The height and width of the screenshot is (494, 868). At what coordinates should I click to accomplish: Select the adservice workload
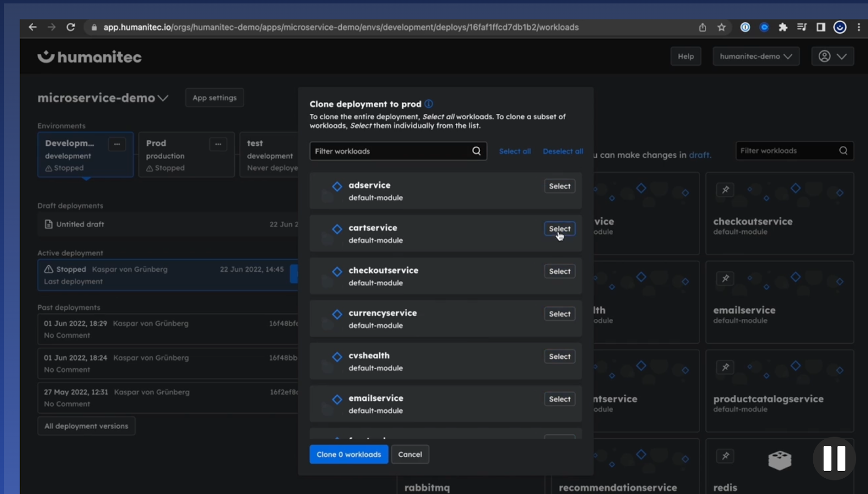click(559, 186)
